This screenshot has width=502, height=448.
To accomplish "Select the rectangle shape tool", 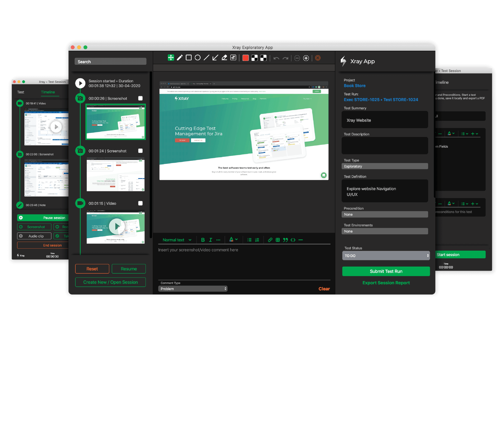I will pyautogui.click(x=189, y=58).
